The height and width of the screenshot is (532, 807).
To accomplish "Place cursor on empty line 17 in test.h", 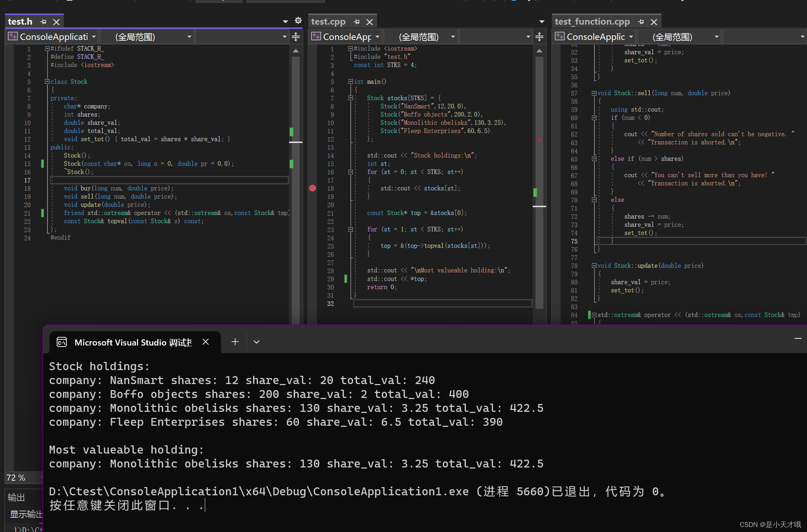I will pyautogui.click(x=169, y=180).
